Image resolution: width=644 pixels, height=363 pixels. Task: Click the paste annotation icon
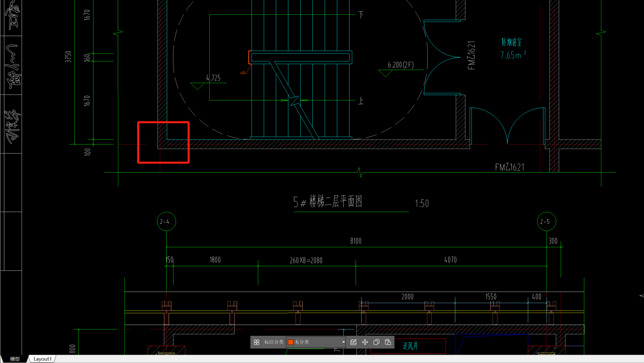(x=388, y=342)
